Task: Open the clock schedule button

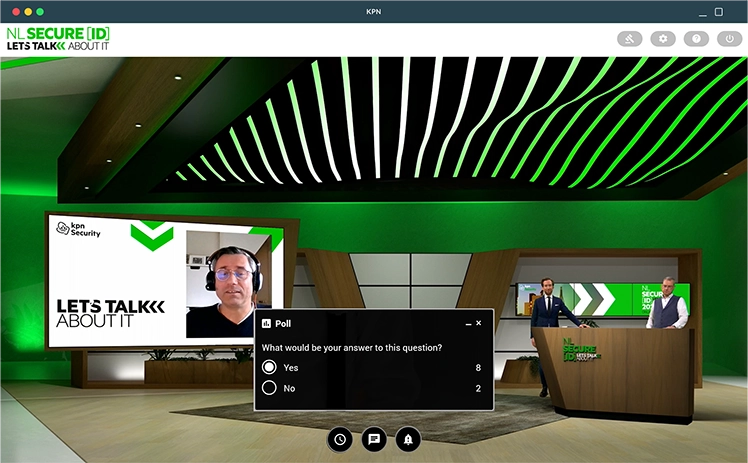Action: pyautogui.click(x=340, y=439)
